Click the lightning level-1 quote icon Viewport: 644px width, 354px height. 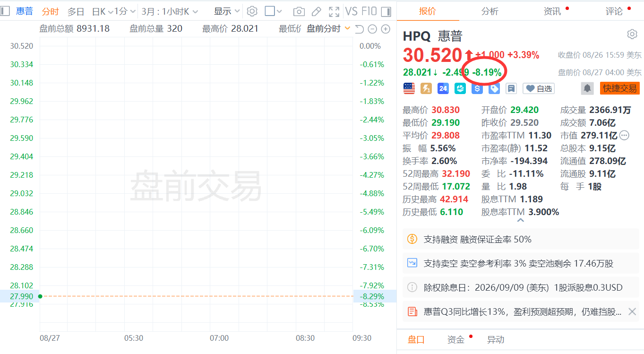coord(426,88)
